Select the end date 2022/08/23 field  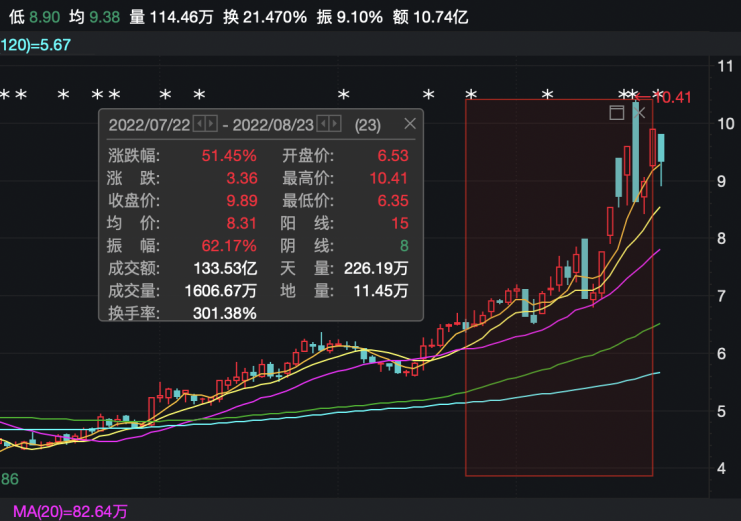coord(271,124)
